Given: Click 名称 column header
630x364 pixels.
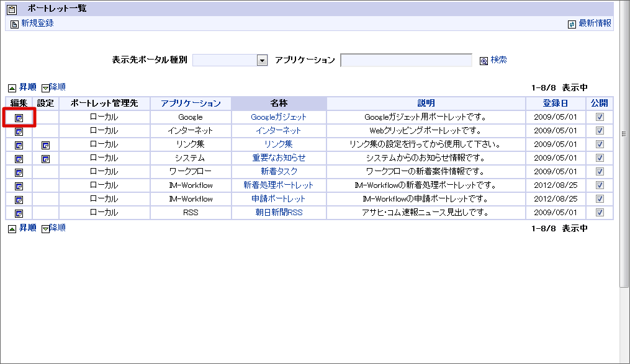Looking at the screenshot, I should tap(279, 103).
